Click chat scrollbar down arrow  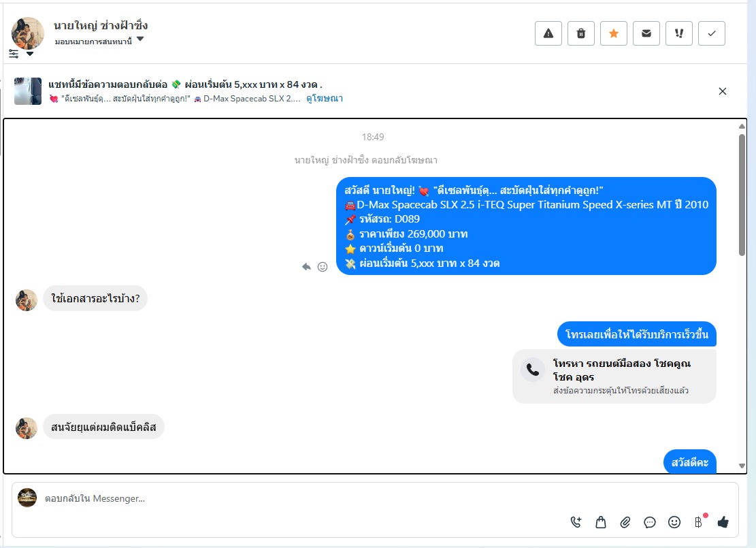(x=742, y=466)
